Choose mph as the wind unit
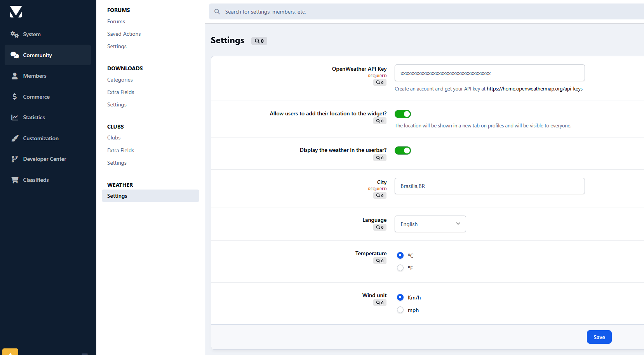This screenshot has width=644, height=355. [x=400, y=310]
